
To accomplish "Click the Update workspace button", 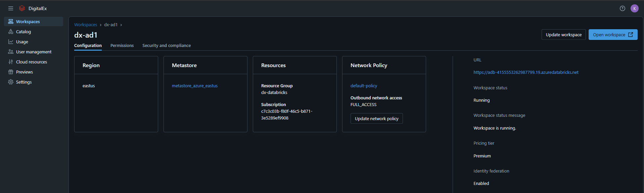I will pos(563,35).
